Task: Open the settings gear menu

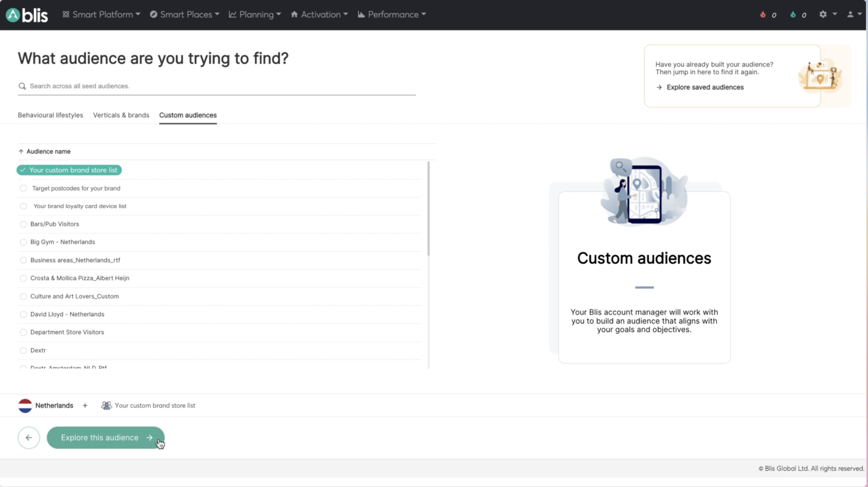Action: click(828, 14)
